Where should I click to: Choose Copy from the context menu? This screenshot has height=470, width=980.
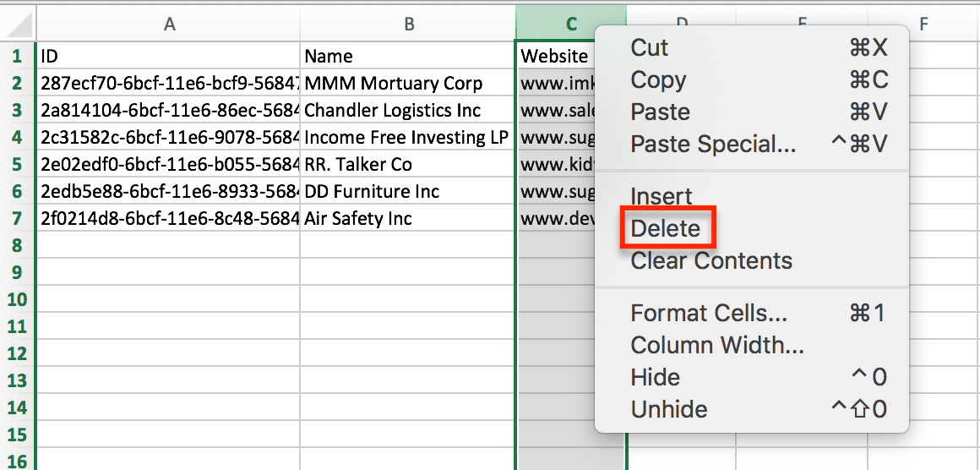[x=751, y=80]
